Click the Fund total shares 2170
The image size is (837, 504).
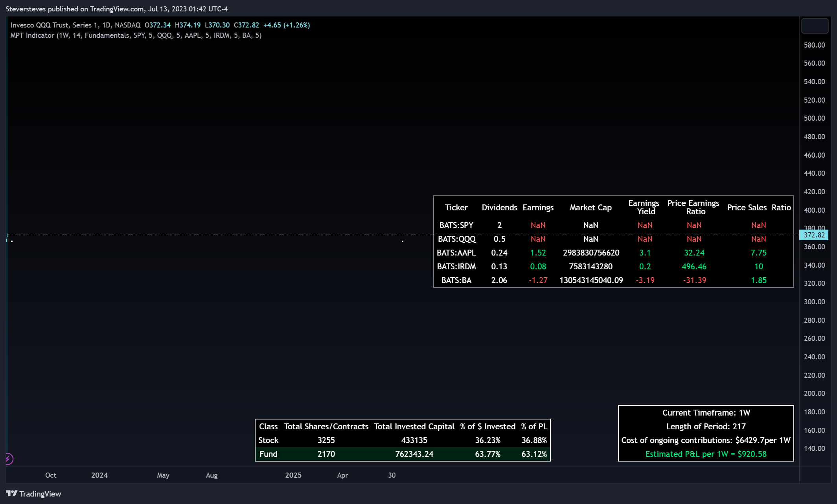point(326,454)
